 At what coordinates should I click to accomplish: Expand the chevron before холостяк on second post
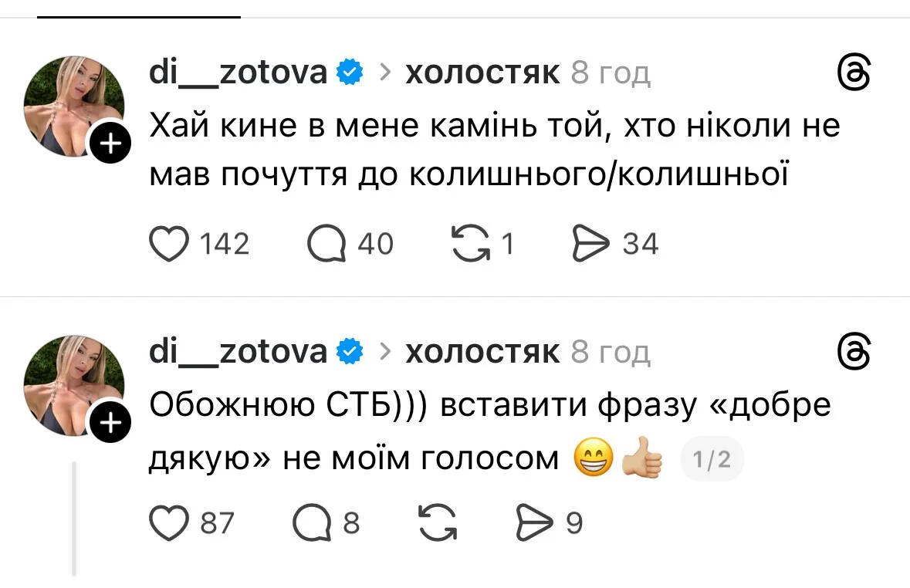384,351
